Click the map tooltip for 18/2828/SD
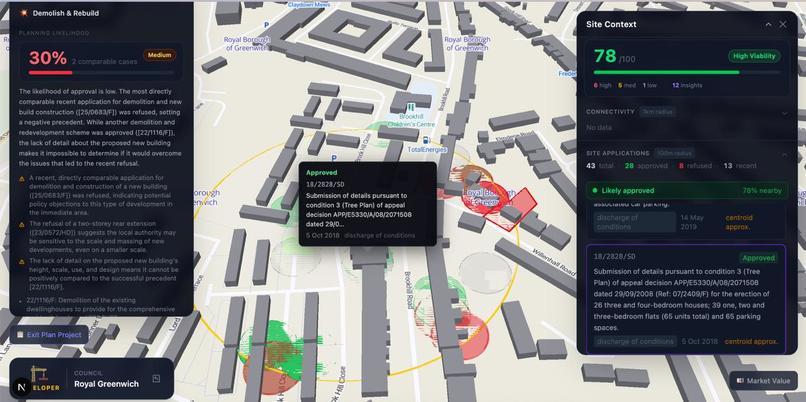This screenshot has width=806, height=402. pos(368,204)
